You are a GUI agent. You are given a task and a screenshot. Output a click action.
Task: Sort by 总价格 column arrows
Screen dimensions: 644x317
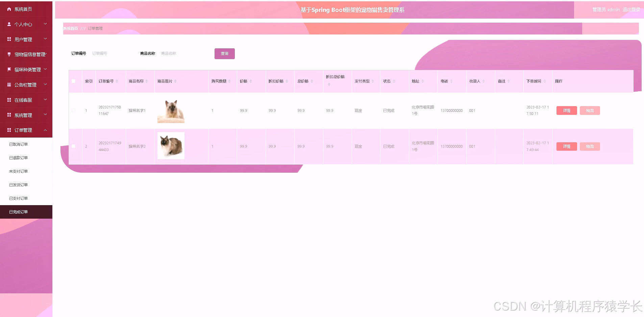click(312, 81)
